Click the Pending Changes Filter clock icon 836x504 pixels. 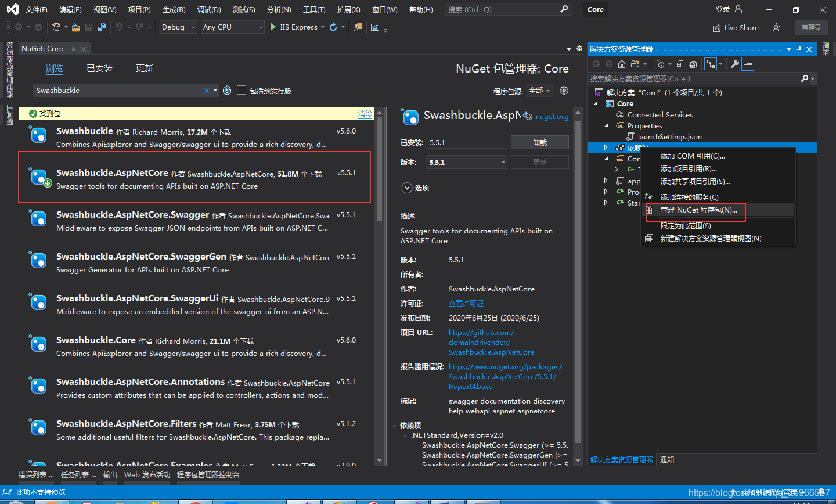pyautogui.click(x=661, y=64)
